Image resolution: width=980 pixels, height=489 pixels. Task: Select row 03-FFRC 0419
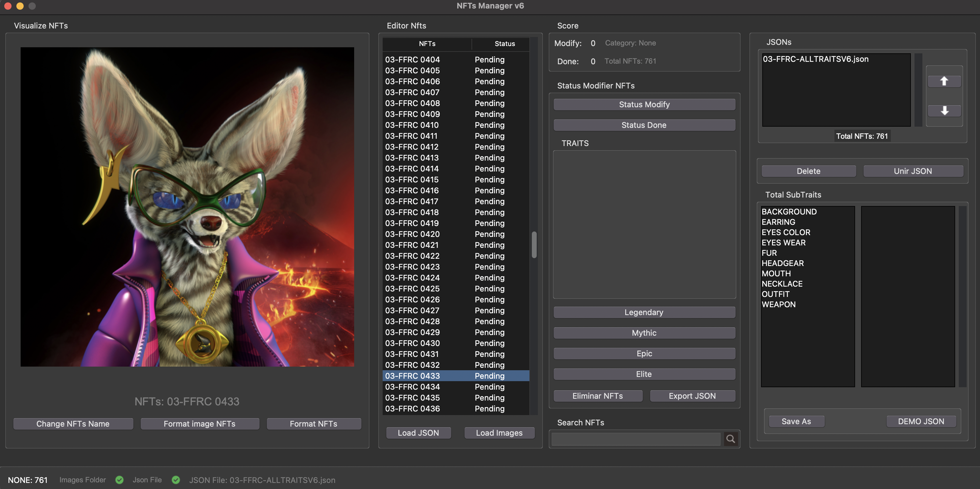tap(456, 223)
